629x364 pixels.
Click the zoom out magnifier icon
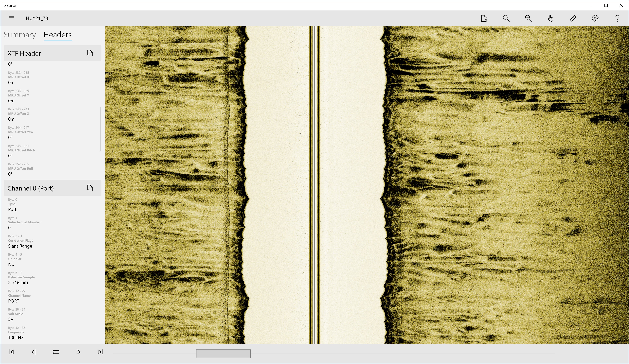[528, 18]
